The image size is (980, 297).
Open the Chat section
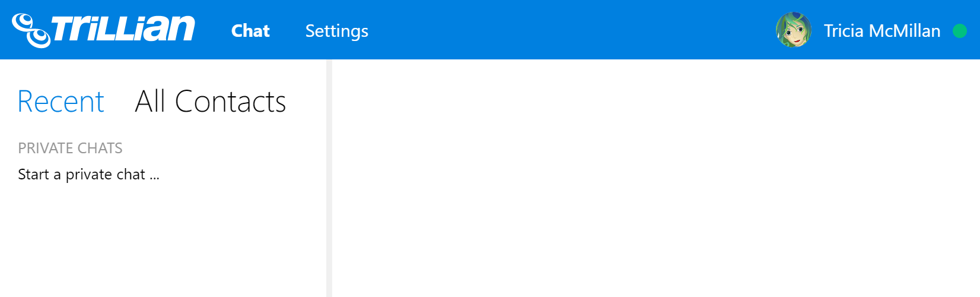tap(250, 31)
